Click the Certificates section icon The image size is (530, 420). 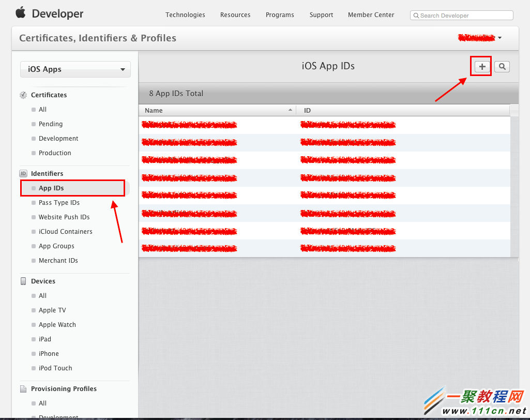(x=23, y=95)
